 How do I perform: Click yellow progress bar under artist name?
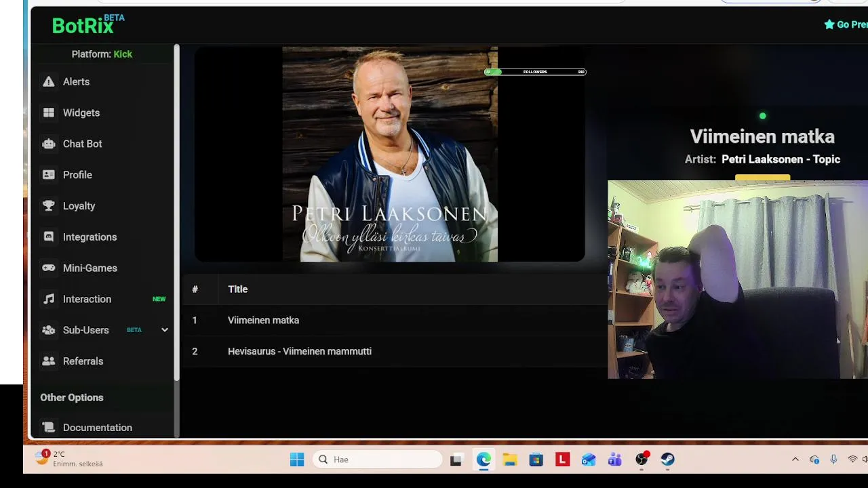[762, 178]
